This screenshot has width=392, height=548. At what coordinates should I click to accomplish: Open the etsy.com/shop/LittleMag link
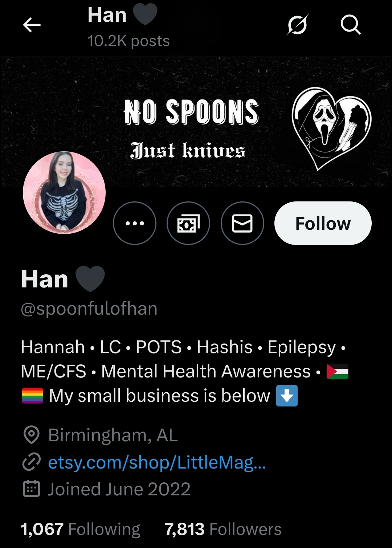(x=157, y=463)
